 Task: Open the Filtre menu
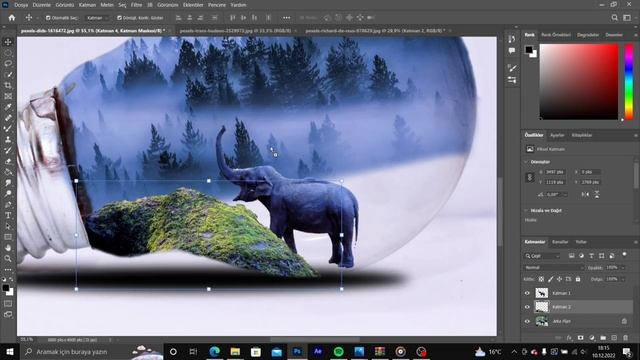pyautogui.click(x=136, y=5)
